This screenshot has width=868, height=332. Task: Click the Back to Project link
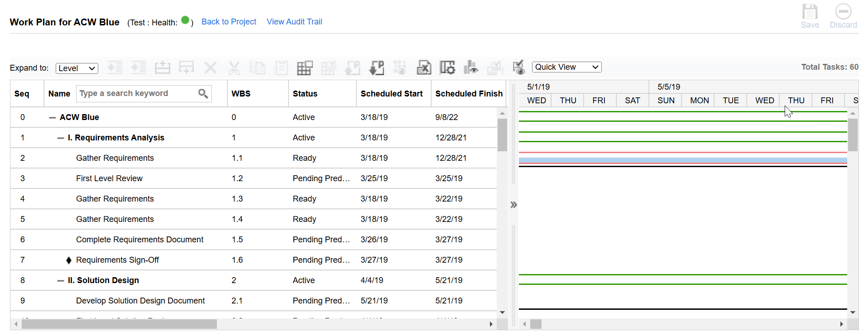[229, 22]
